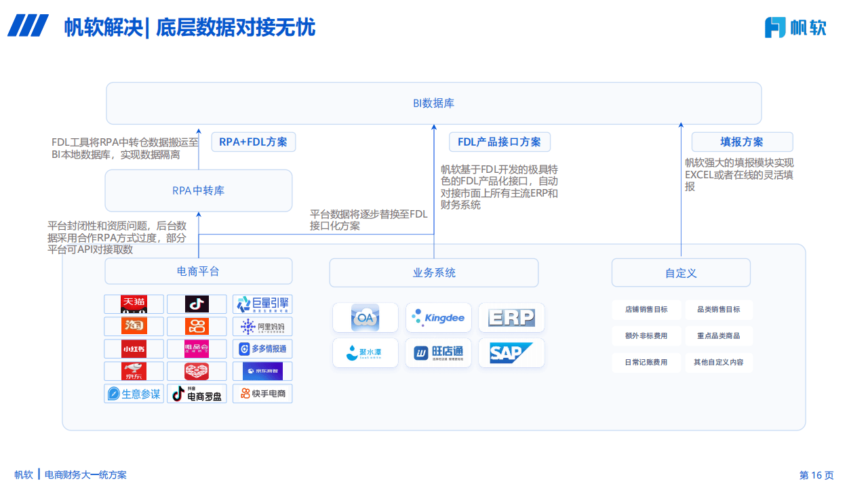Select the BI数据库 box

click(x=433, y=103)
